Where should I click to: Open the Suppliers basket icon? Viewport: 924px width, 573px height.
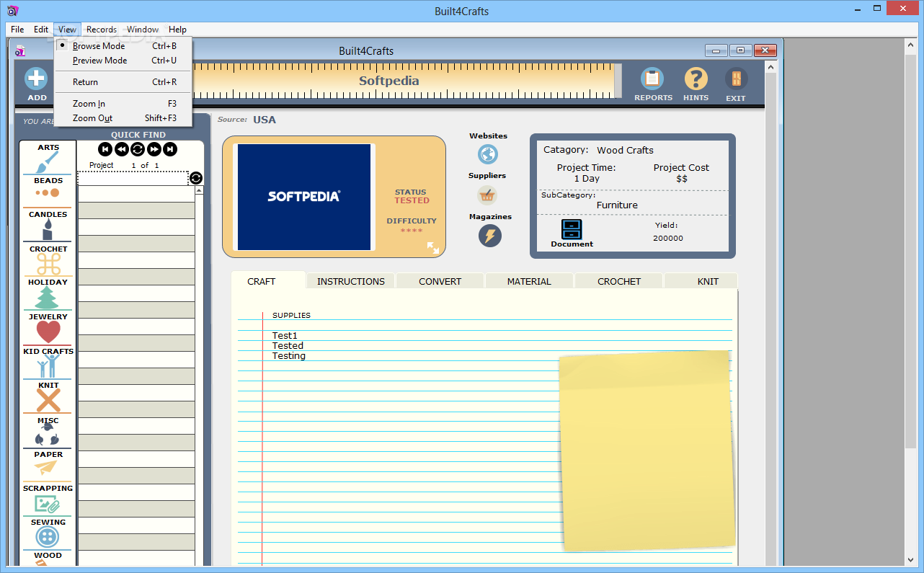(487, 195)
